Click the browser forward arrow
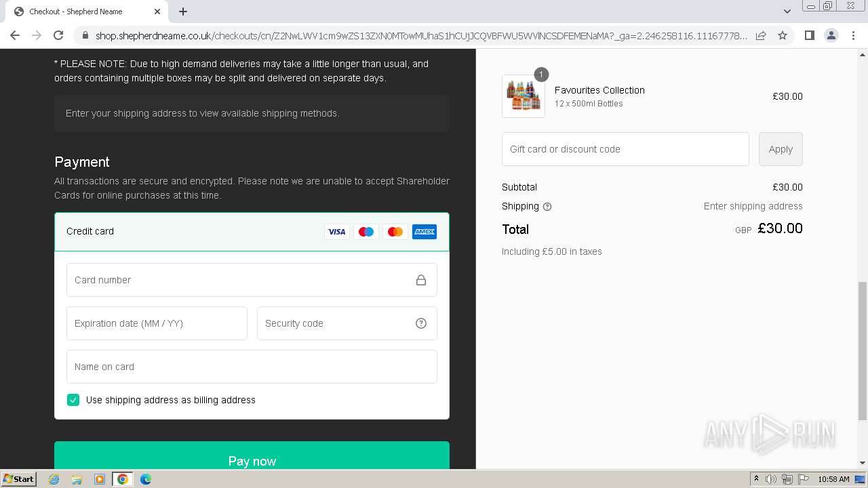Image resolution: width=868 pixels, height=488 pixels. coord(37,35)
